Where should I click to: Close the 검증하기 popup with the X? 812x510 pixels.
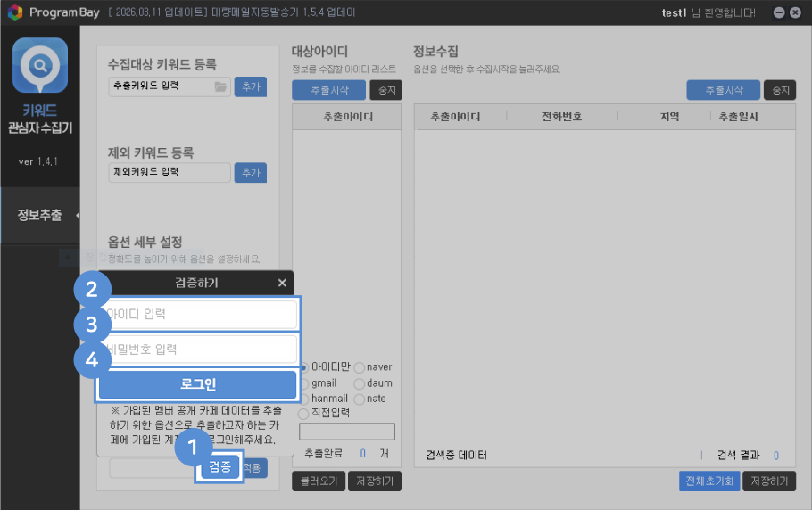click(282, 283)
